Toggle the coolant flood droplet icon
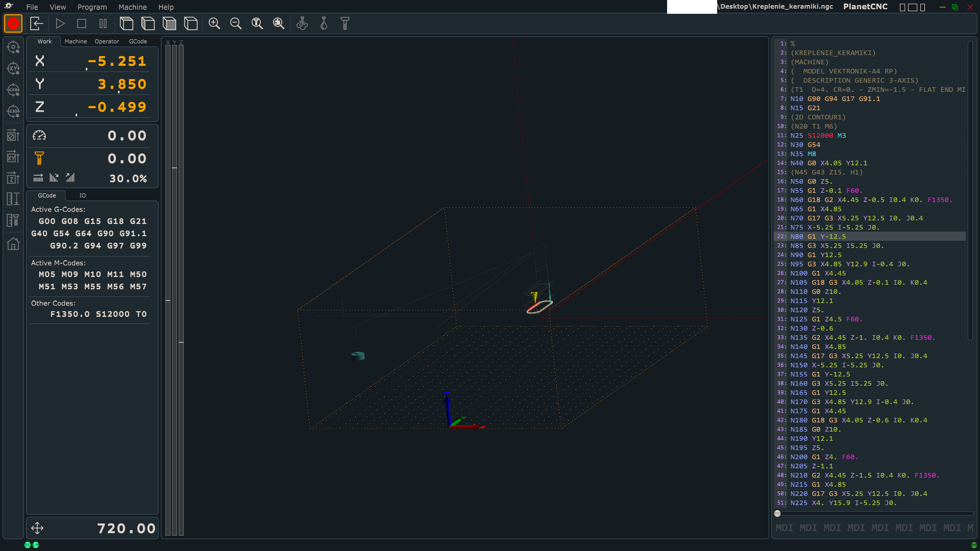This screenshot has height=551, width=980. (324, 23)
